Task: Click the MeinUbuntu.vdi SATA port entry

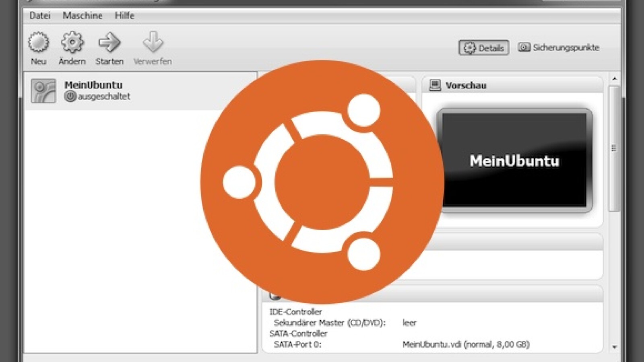Action: point(466,344)
